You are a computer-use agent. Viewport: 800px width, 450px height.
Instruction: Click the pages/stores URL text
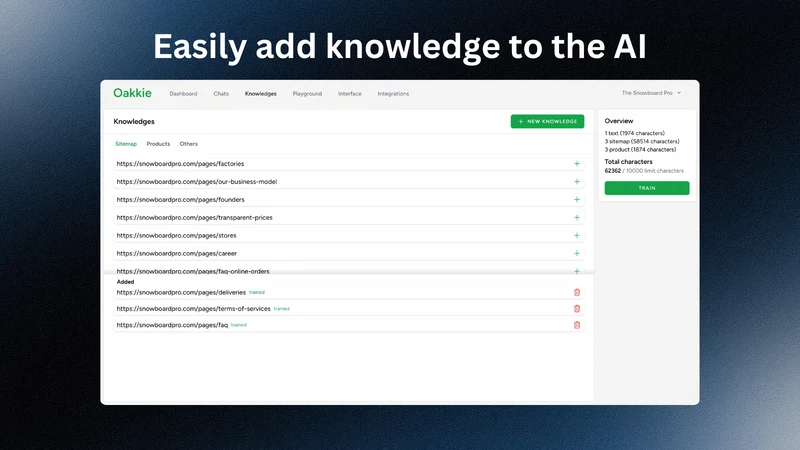click(x=176, y=235)
